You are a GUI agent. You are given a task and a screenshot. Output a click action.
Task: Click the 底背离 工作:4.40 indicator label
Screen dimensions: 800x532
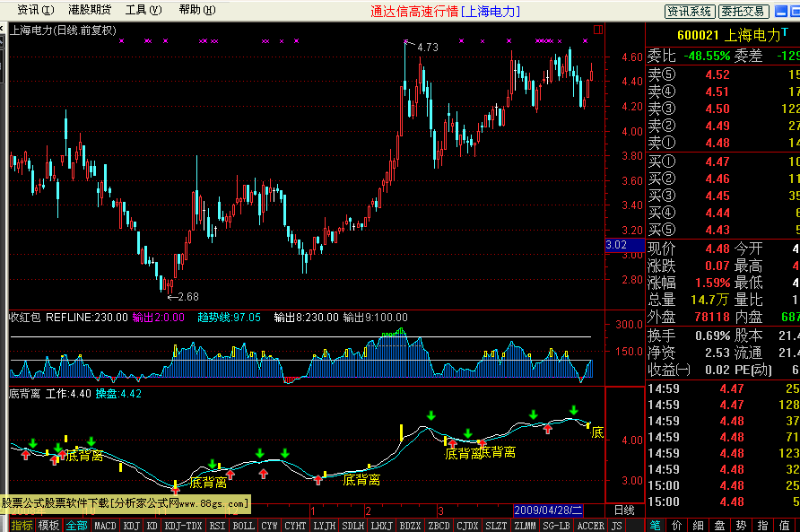(50, 394)
